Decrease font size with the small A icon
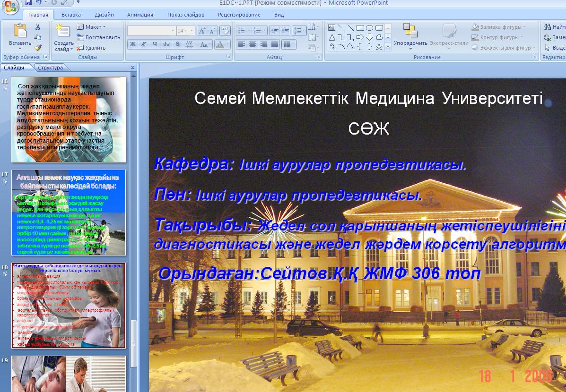This screenshot has height=392, width=566. pos(213,31)
